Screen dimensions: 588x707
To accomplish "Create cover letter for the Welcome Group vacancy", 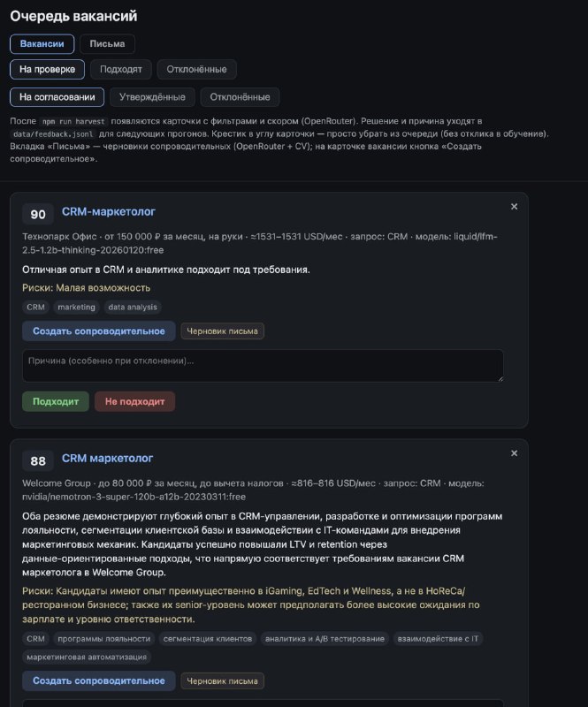I will click(98, 681).
